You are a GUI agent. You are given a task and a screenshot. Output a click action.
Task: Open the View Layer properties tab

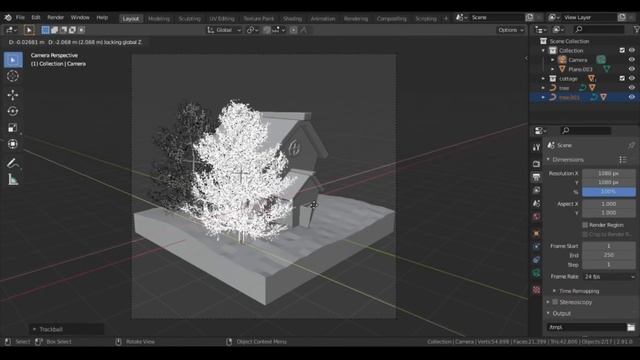pos(536,190)
